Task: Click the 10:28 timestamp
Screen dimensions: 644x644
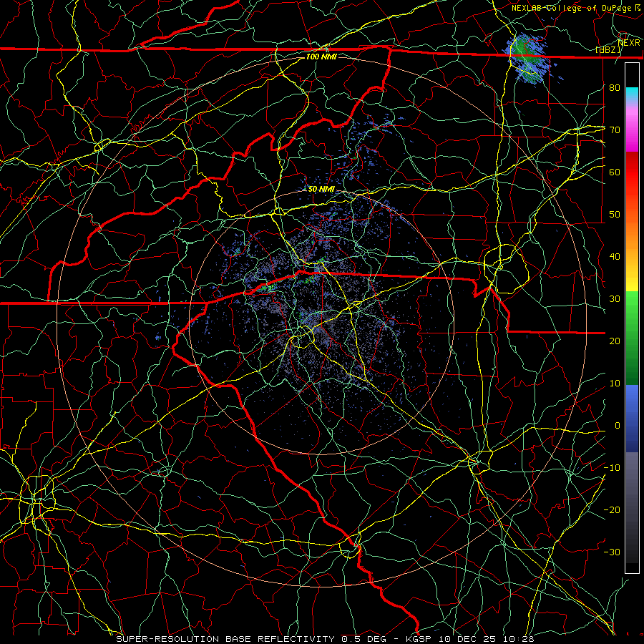Action: [520, 639]
